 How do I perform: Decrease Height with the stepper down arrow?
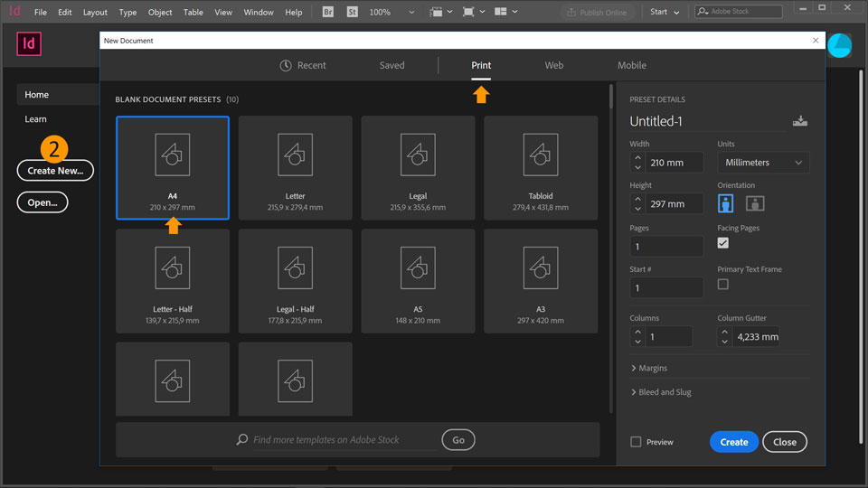click(637, 209)
